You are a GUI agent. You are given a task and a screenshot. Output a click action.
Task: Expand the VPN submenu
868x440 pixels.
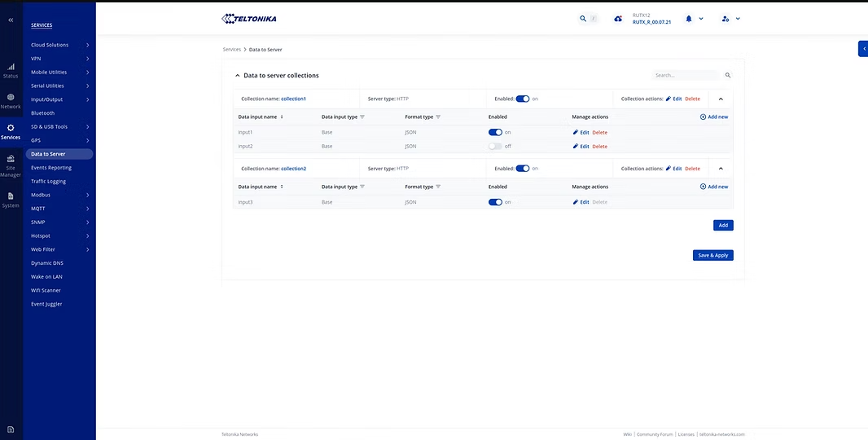(59, 59)
